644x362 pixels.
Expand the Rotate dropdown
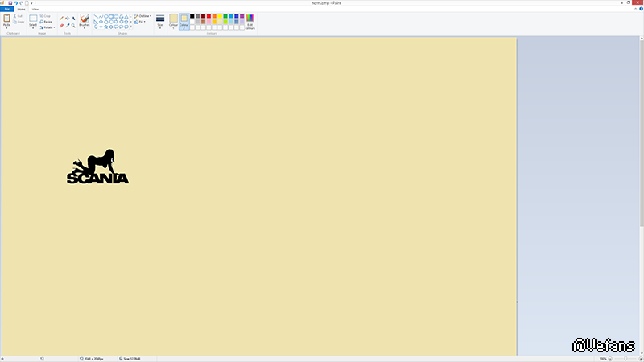(x=47, y=27)
